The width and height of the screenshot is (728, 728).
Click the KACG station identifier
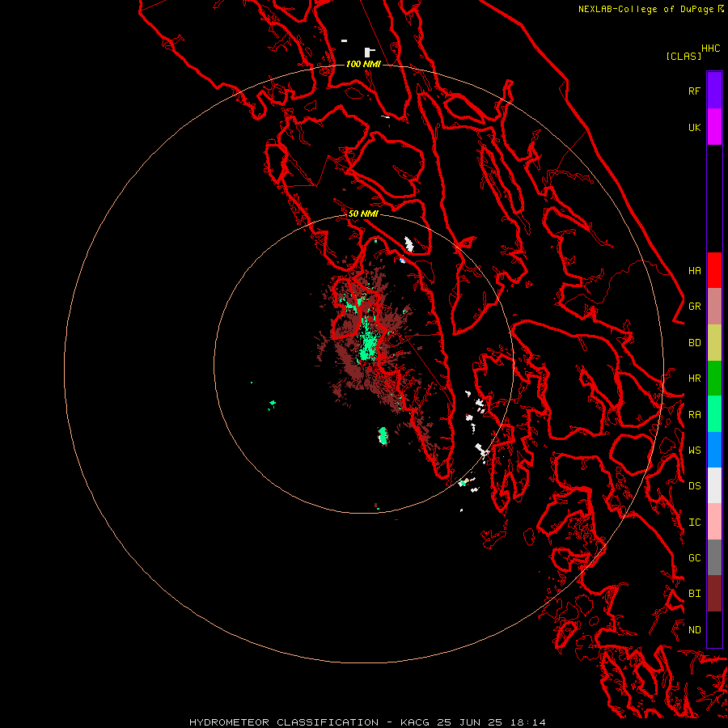click(x=415, y=722)
